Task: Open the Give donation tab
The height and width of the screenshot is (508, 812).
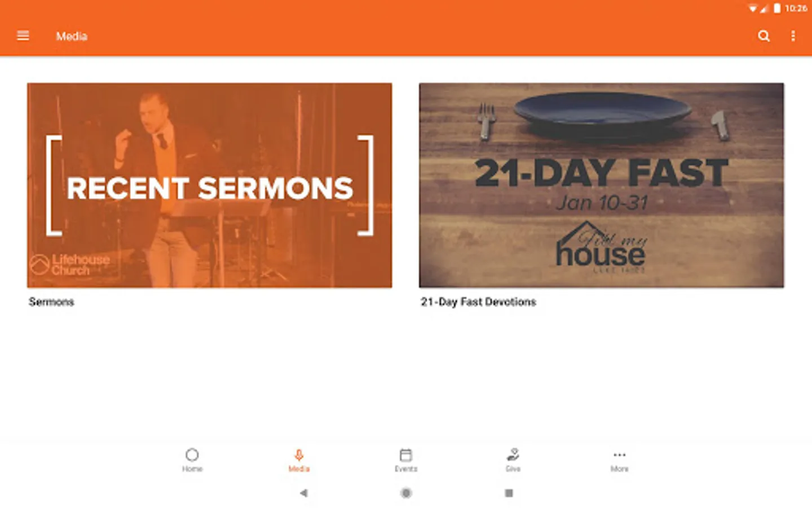Action: [513, 460]
